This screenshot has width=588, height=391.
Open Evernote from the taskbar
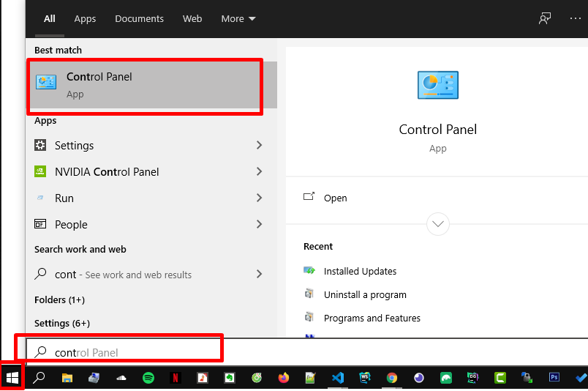pos(230,378)
